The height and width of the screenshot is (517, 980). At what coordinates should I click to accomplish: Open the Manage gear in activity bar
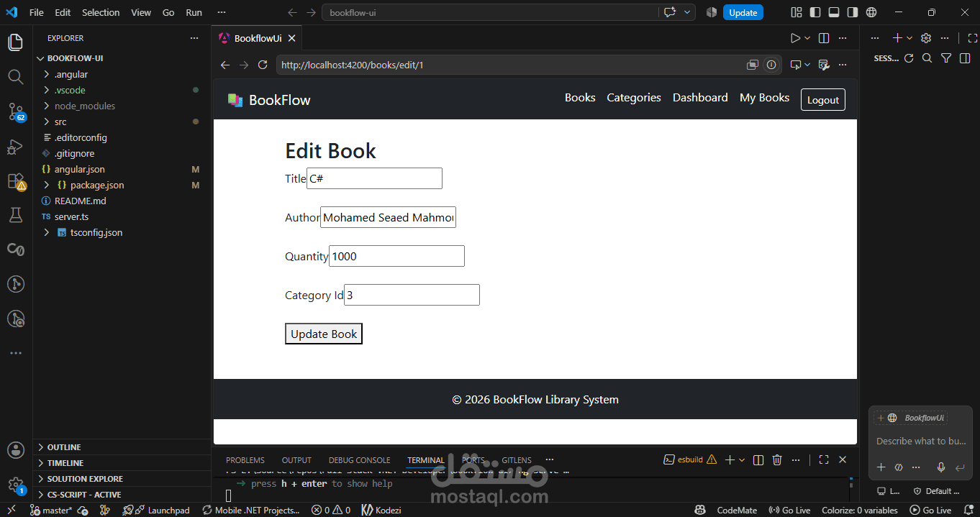coord(15,485)
